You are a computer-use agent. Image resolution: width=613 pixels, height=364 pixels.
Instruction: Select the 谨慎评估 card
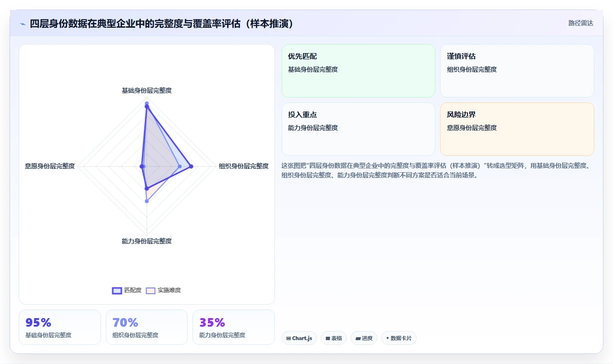coord(517,71)
